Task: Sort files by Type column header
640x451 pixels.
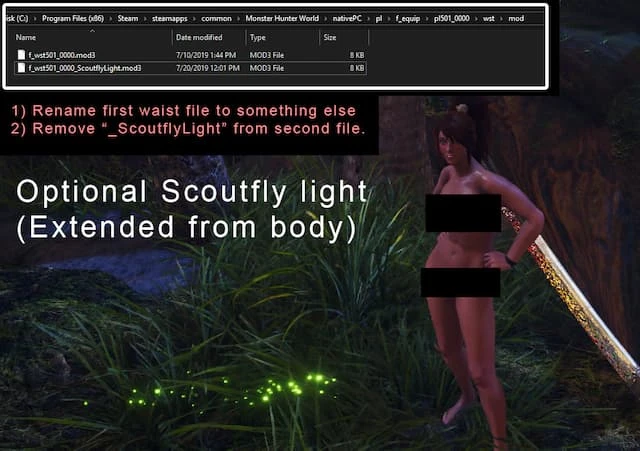Action: coord(258,38)
